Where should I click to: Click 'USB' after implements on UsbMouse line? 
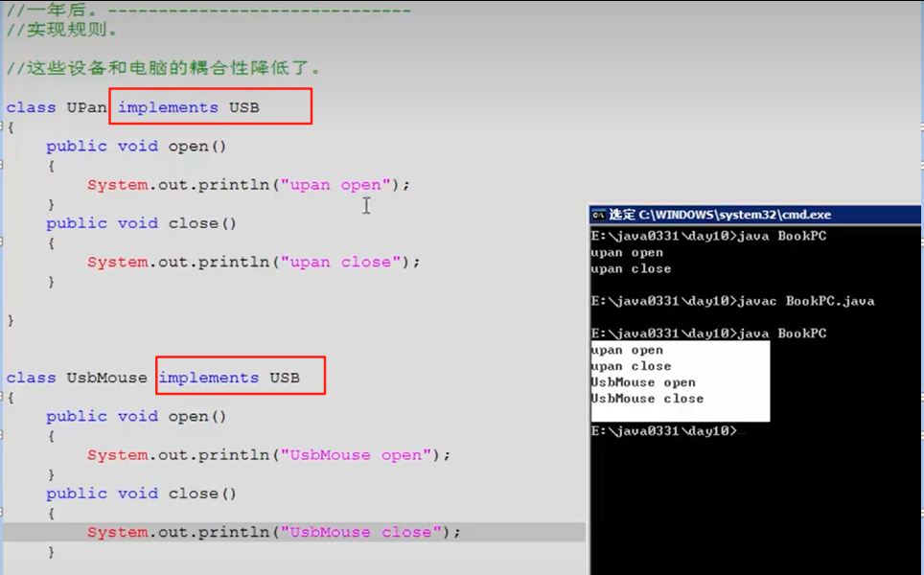point(285,378)
